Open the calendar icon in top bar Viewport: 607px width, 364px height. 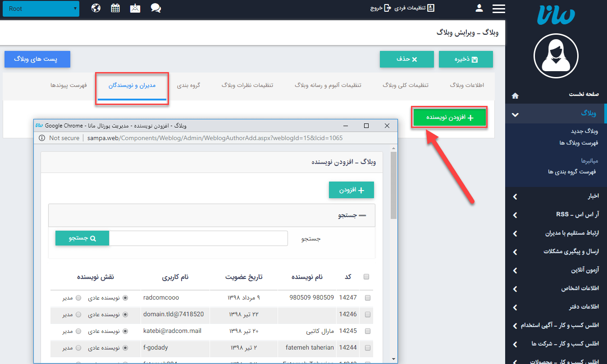pos(115,8)
